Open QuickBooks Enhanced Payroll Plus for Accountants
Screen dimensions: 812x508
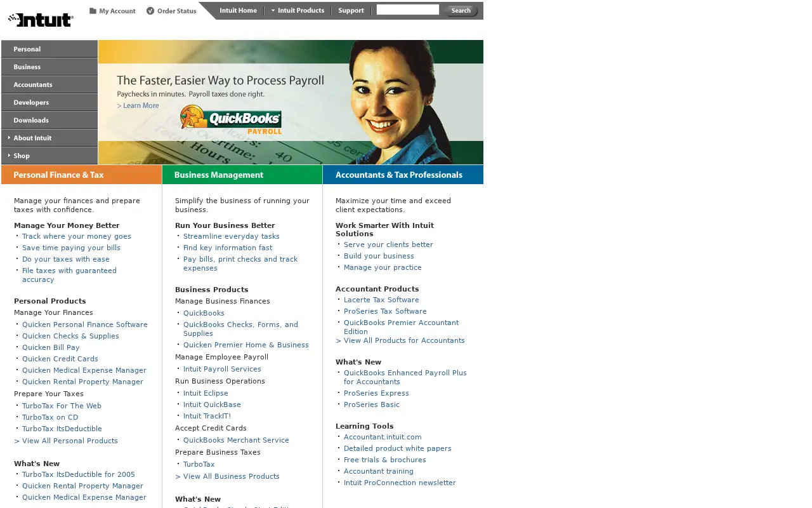coord(405,377)
